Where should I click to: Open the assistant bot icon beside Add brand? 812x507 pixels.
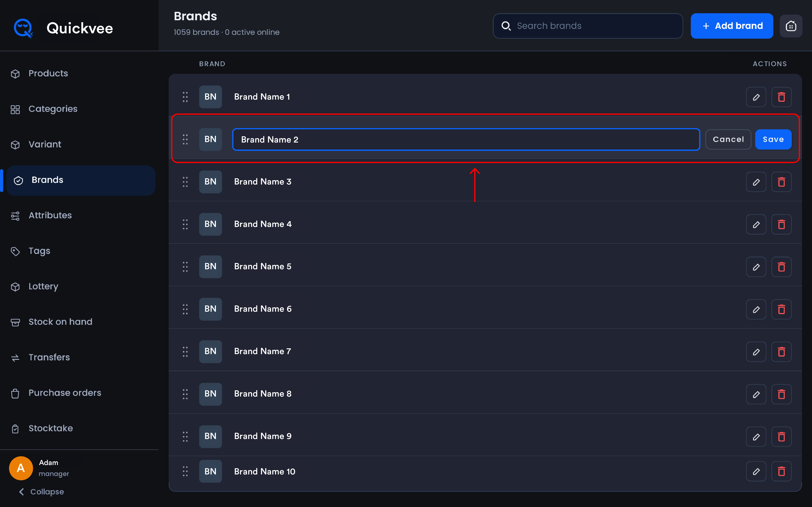[791, 26]
